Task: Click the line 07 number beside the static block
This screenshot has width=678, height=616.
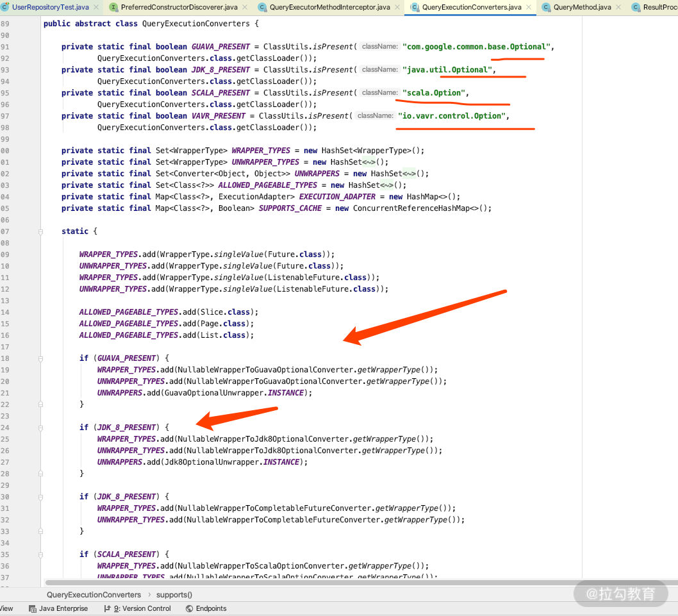Action: [4, 231]
